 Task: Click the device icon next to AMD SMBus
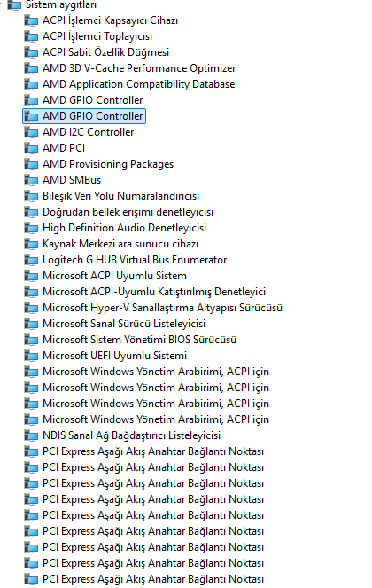[x=31, y=180]
